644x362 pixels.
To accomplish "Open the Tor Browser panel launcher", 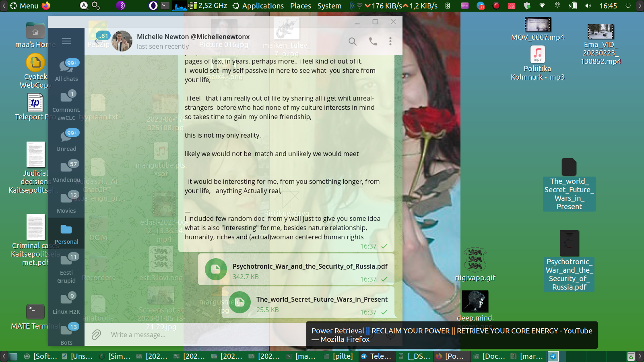I will [x=120, y=6].
